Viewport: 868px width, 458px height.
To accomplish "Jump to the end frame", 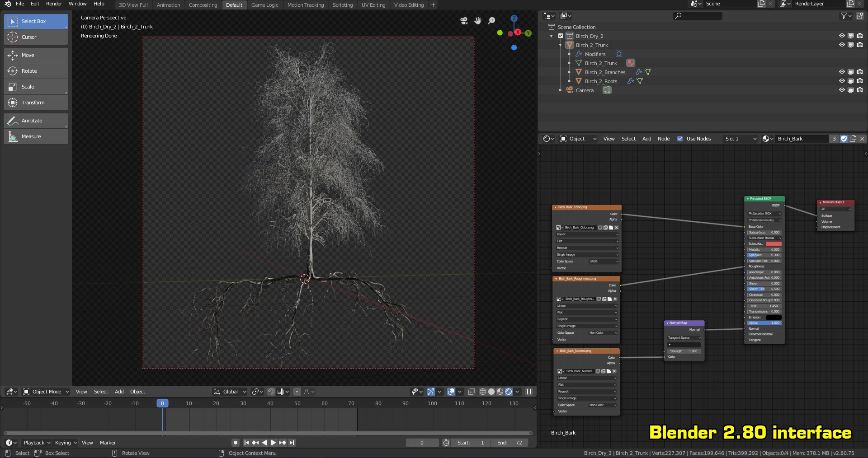I will (292, 443).
